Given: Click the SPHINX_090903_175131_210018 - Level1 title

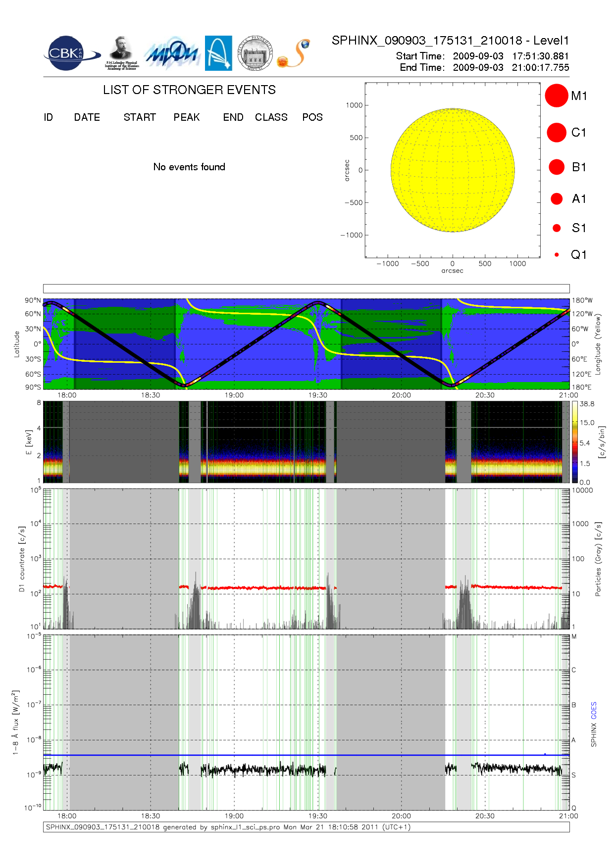Looking at the screenshot, I should point(450,41).
